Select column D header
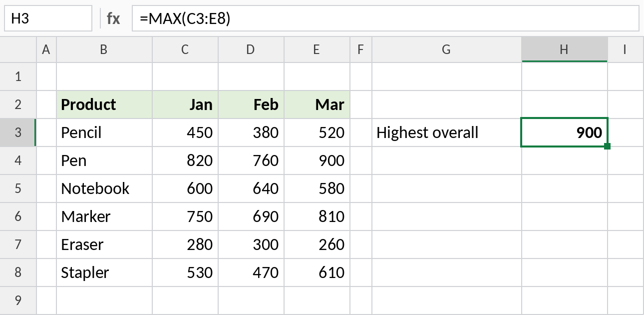644x315 pixels. point(251,49)
